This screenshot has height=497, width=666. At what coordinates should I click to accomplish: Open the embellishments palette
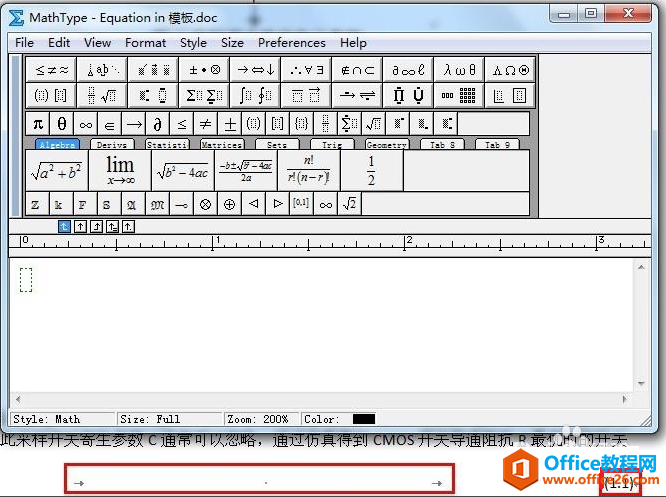(153, 70)
